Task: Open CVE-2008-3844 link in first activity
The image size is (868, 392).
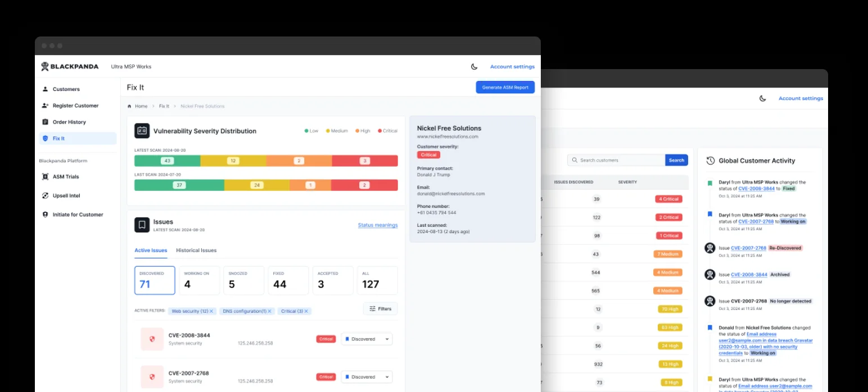Action: 756,189
